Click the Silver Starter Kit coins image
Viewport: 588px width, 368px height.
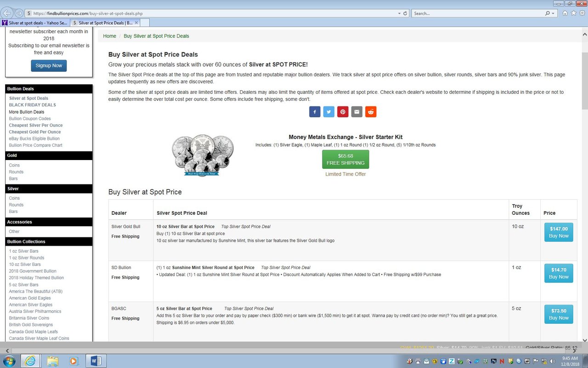click(203, 155)
